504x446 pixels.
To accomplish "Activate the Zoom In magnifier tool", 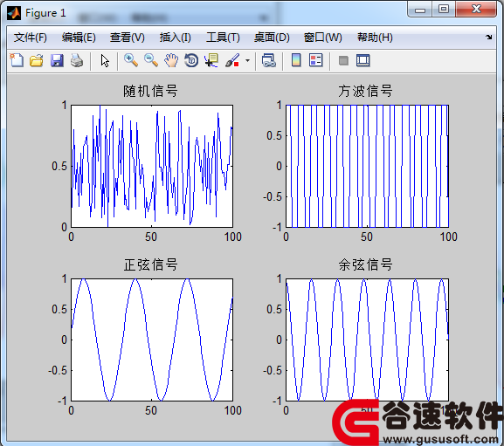I will (131, 60).
